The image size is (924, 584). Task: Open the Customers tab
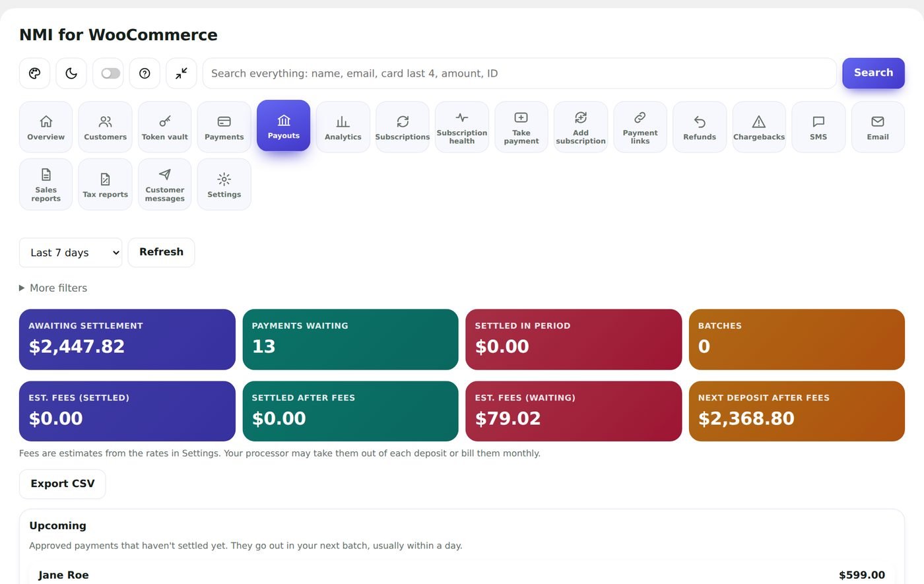coord(106,127)
